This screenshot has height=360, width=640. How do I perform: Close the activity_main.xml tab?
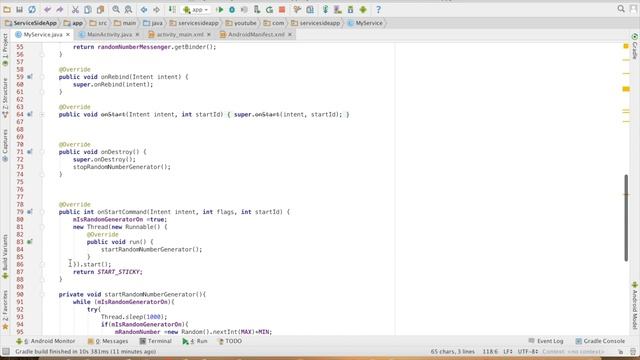[x=209, y=35]
